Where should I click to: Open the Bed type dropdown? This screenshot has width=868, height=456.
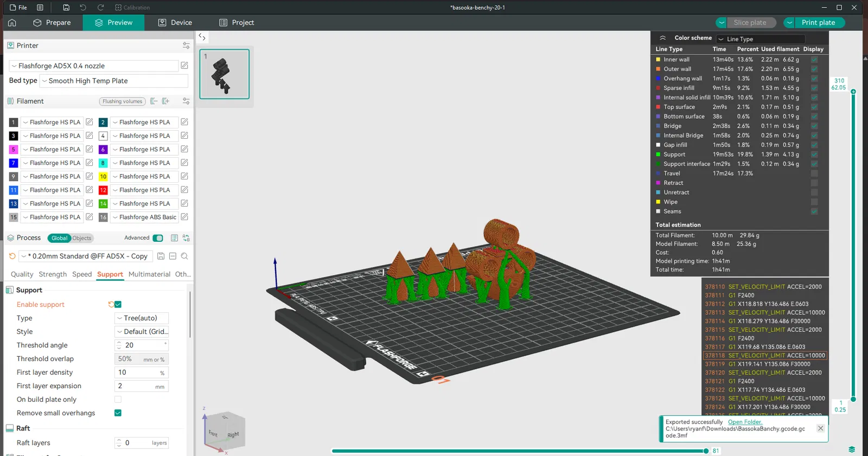click(x=114, y=81)
